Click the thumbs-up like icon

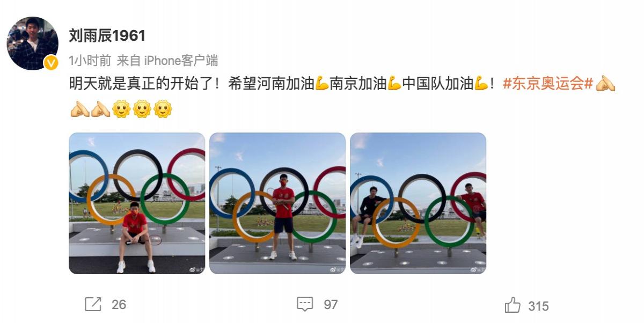click(x=513, y=305)
